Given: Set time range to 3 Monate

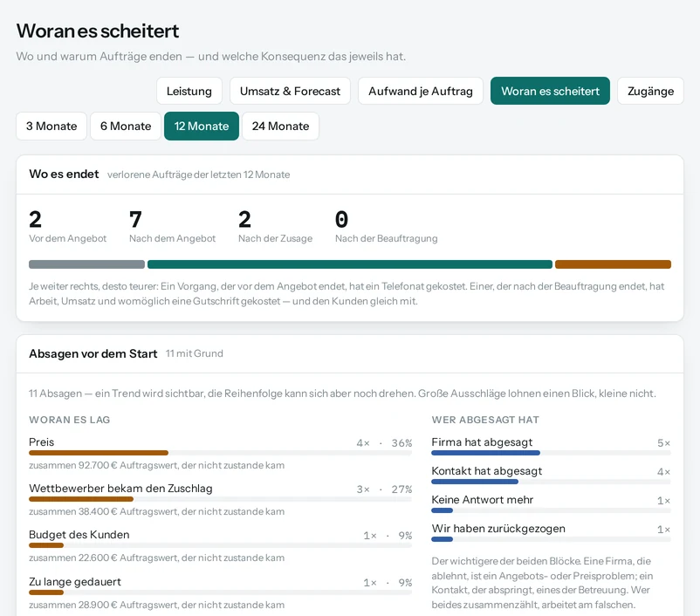Looking at the screenshot, I should [51, 126].
